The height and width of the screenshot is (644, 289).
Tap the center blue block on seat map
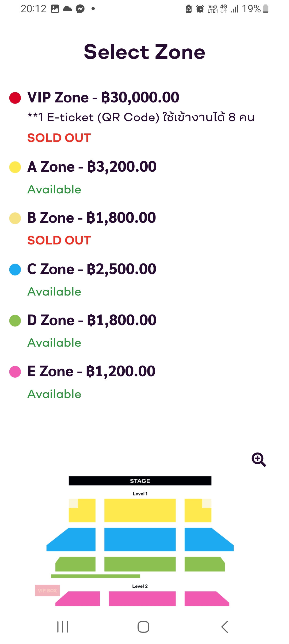click(140, 539)
